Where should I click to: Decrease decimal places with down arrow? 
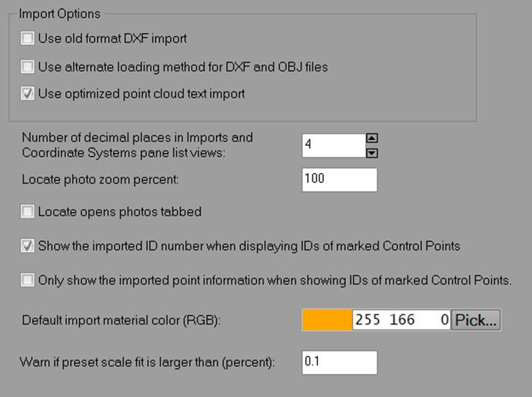(x=372, y=151)
